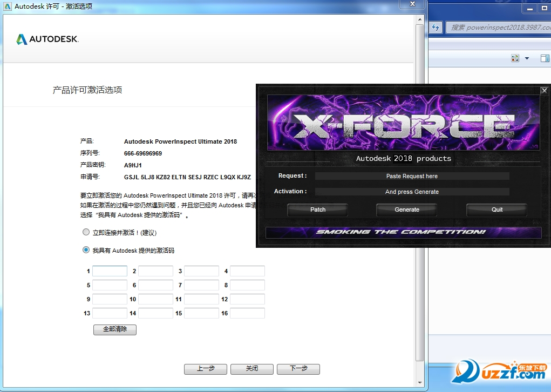Click activation code field 14

155,313
